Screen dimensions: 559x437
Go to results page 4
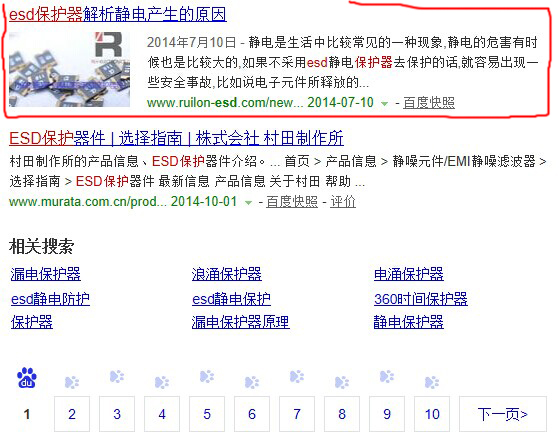point(162,414)
